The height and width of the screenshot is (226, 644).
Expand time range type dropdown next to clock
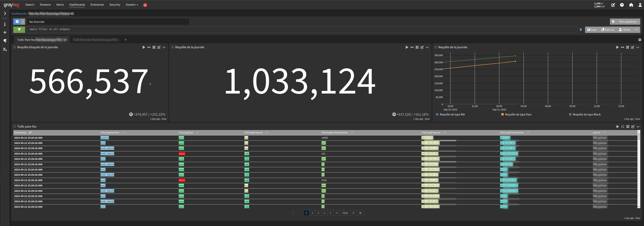(x=23, y=22)
